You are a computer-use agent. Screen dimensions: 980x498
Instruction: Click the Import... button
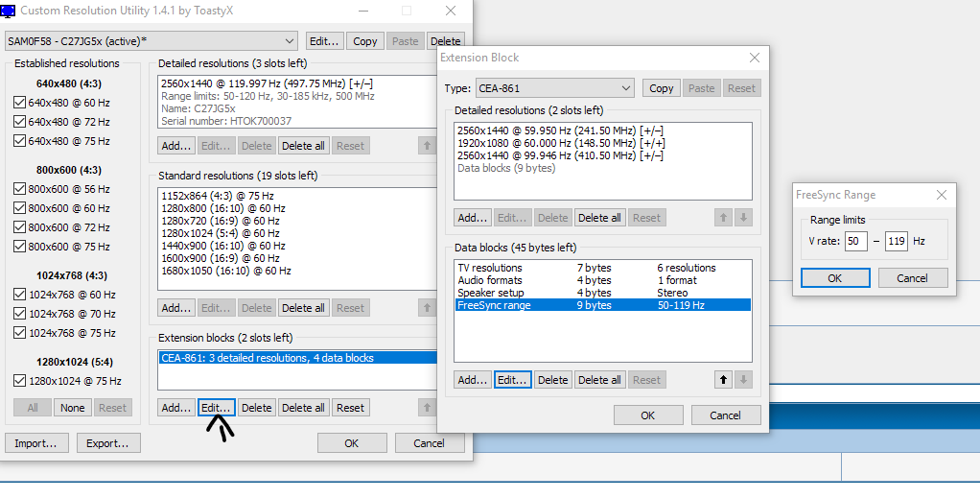click(35, 443)
